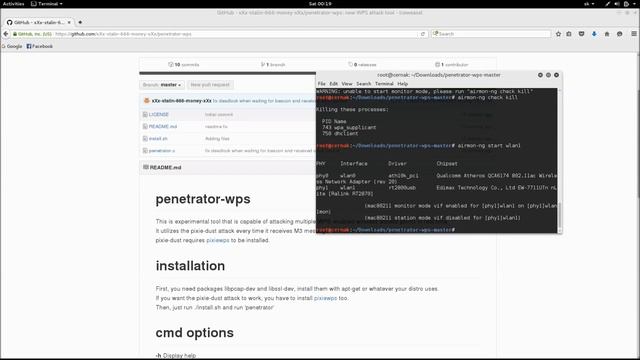The height and width of the screenshot is (360, 640).
Task: Click 'airmon-ng check kill' command text
Action: [x=487, y=98]
